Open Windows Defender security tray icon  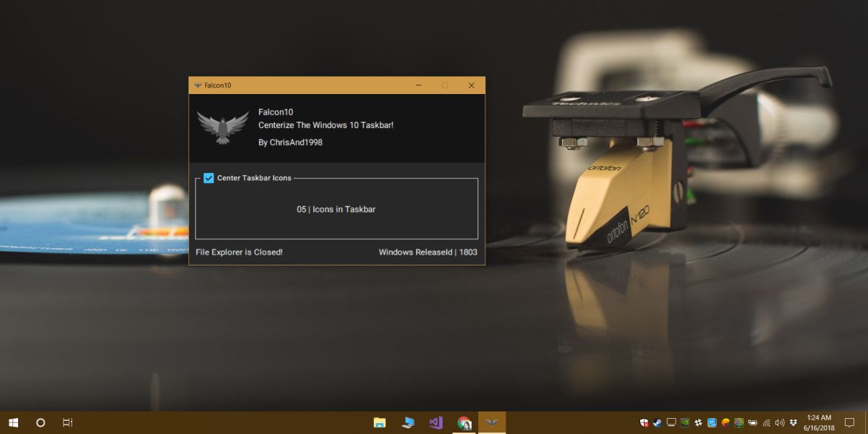644,422
